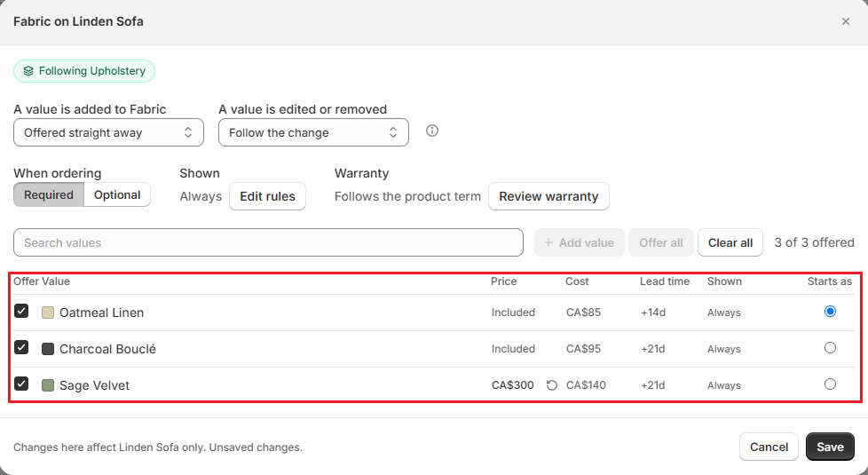Click the CA$85 cost cell

pos(583,313)
